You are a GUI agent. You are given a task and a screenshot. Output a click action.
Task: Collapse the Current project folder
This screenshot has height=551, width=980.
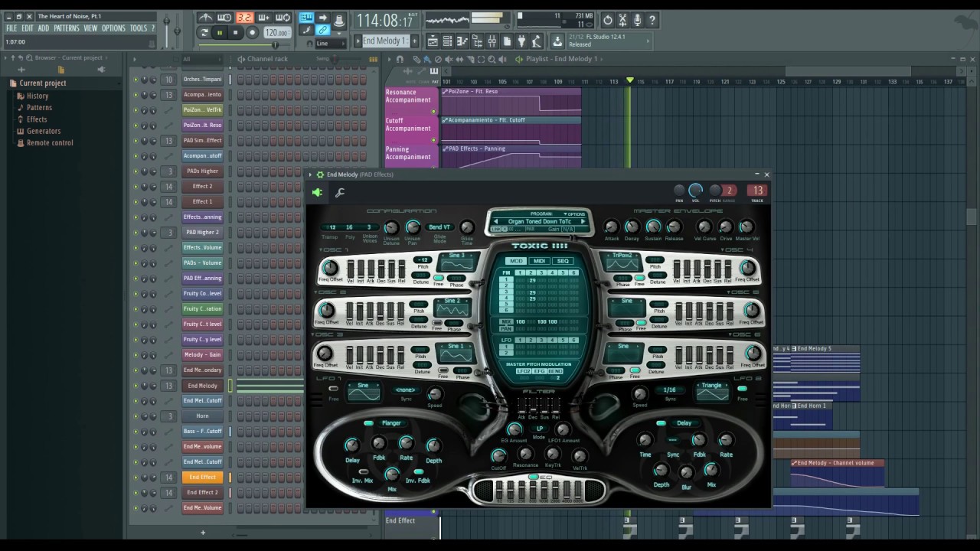pyautogui.click(x=42, y=83)
